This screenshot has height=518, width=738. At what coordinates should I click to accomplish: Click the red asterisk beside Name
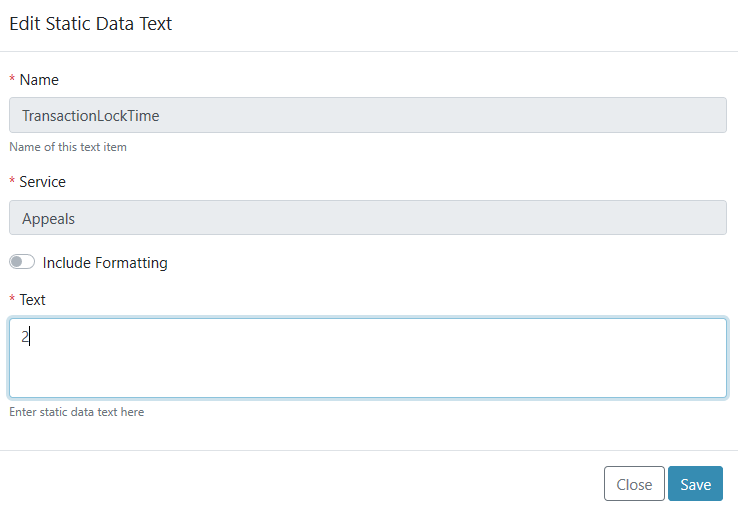click(12, 80)
